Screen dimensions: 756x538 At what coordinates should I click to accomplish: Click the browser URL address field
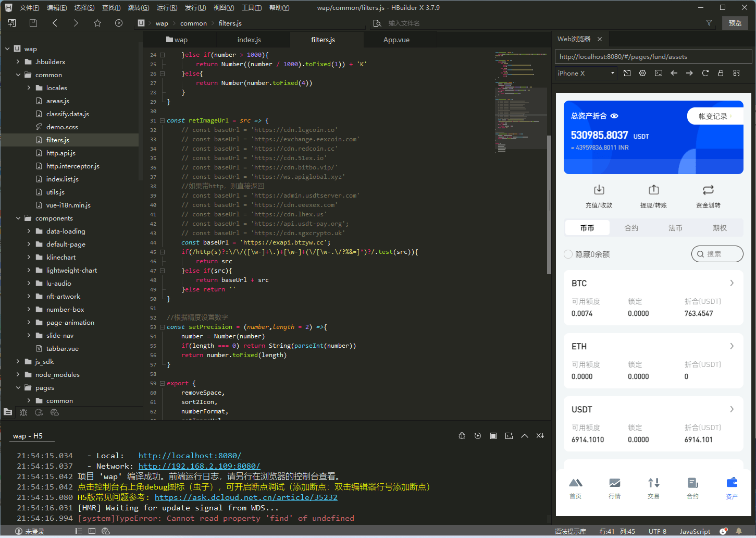pyautogui.click(x=653, y=57)
